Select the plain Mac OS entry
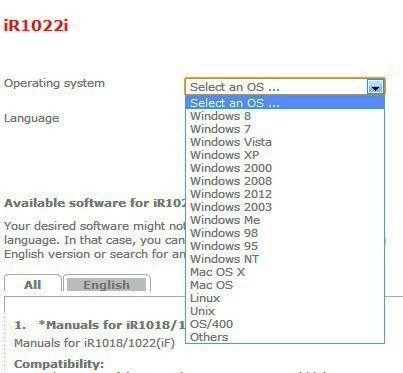The image size is (403, 373). [285, 285]
